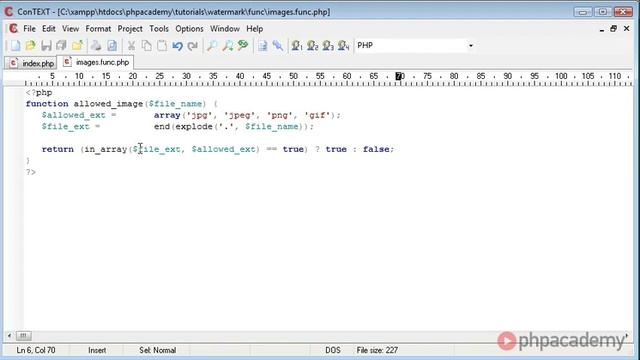Screen dimensions: 640x360
Task: Click the Copy icon
Action: 147,45
